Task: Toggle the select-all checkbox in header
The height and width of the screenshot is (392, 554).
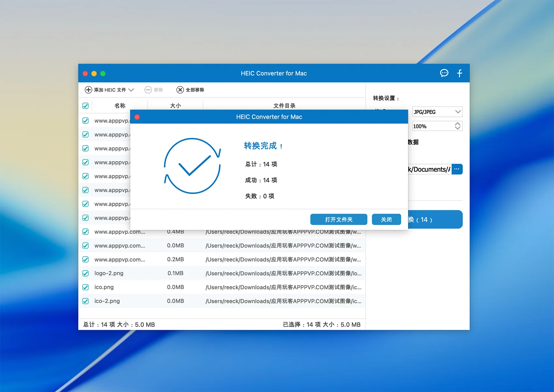Action: [86, 106]
